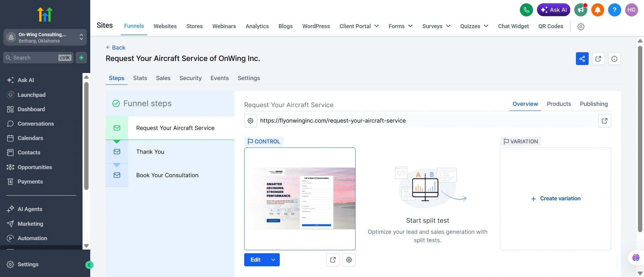Image resolution: width=644 pixels, height=277 pixels.
Task: Open the megaphone announcements icon
Action: pyautogui.click(x=581, y=10)
